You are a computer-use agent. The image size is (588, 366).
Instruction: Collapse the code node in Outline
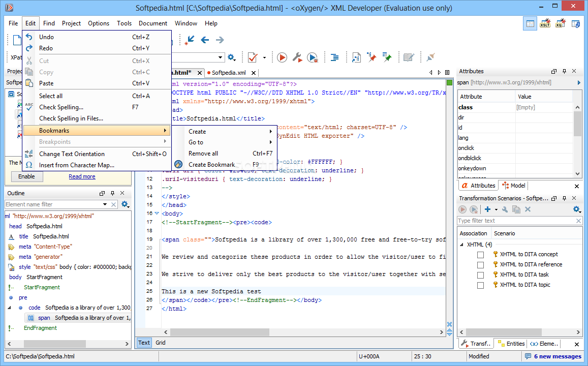(x=9, y=308)
